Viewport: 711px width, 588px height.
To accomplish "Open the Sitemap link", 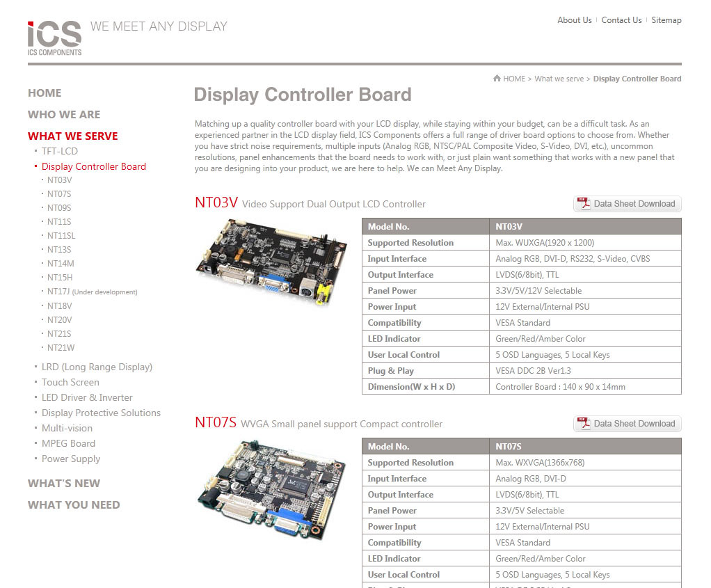I will pos(666,20).
